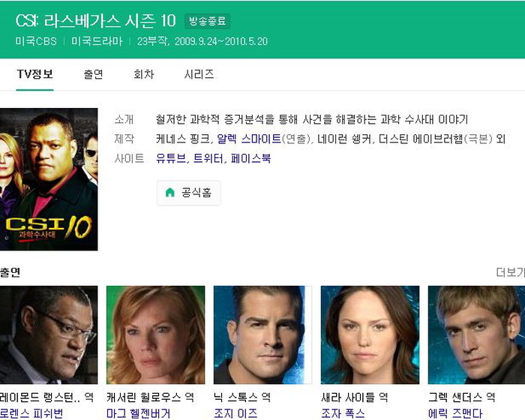
Task: Click the CSI 10 poster image
Action: tap(49, 179)
